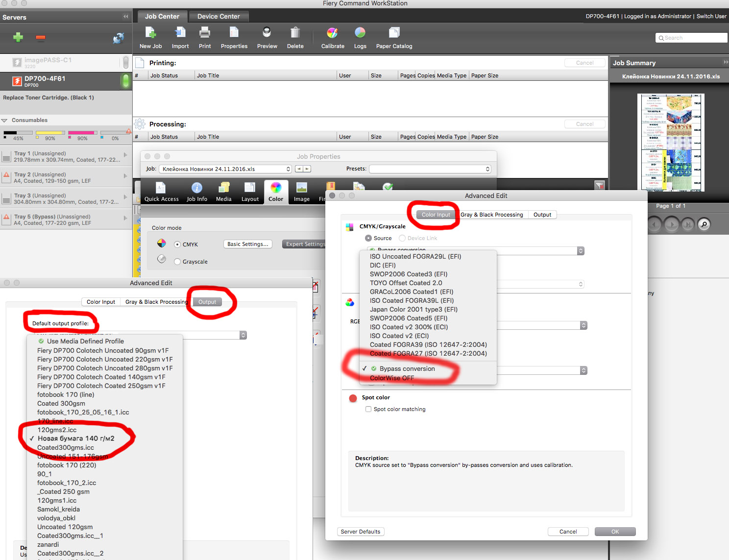Select the Samokl_kreida output profile
Image resolution: width=729 pixels, height=560 pixels.
(58, 509)
